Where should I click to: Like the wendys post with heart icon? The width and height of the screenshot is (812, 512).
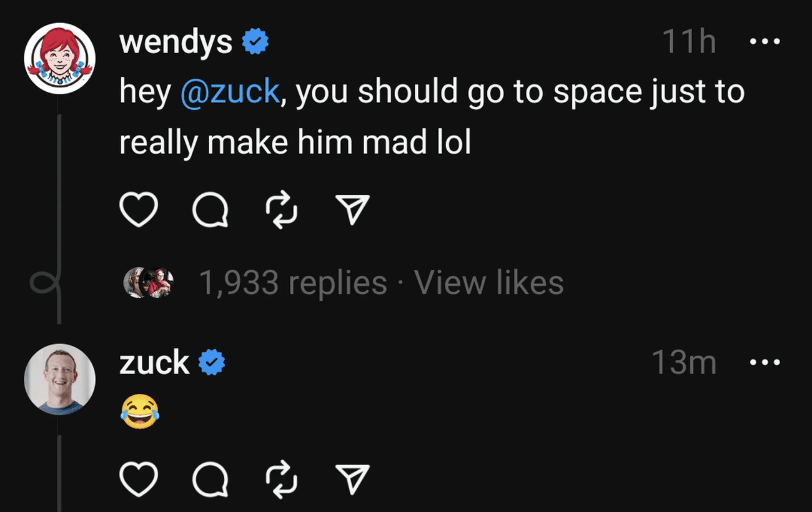138,210
